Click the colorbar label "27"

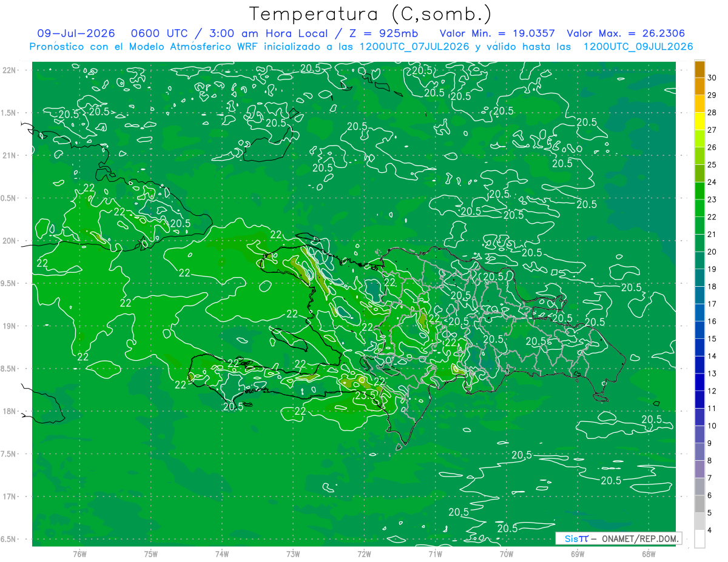[712, 130]
